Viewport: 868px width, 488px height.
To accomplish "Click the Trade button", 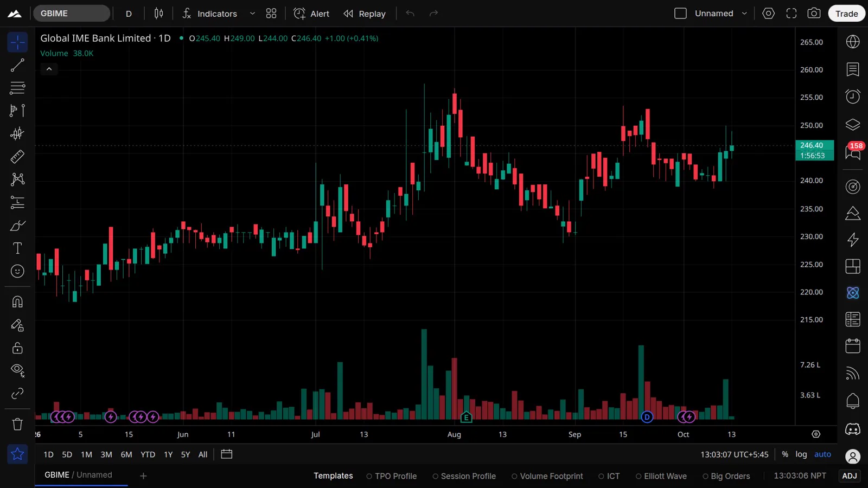I will [x=846, y=14].
